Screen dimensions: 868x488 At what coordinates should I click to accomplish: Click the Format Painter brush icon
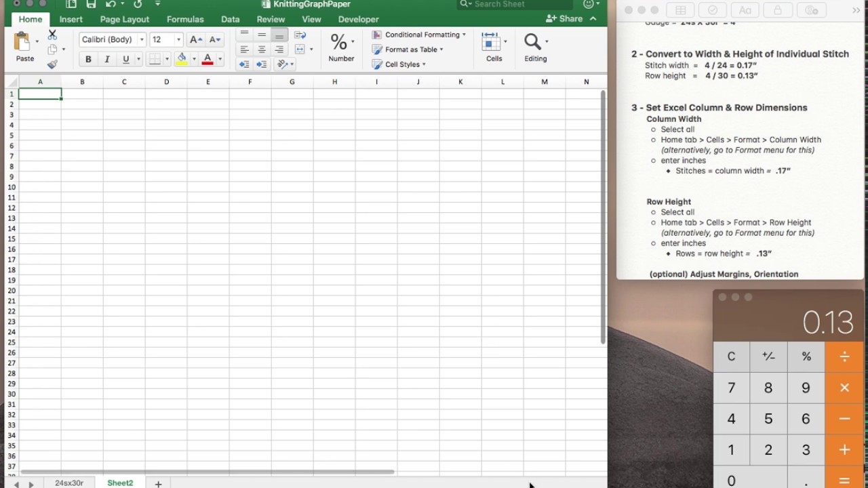52,64
